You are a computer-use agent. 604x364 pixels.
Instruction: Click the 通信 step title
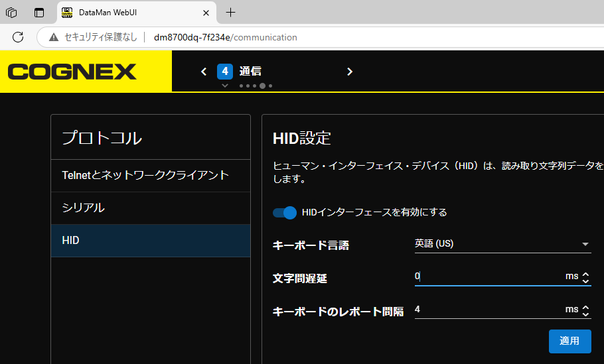click(250, 71)
